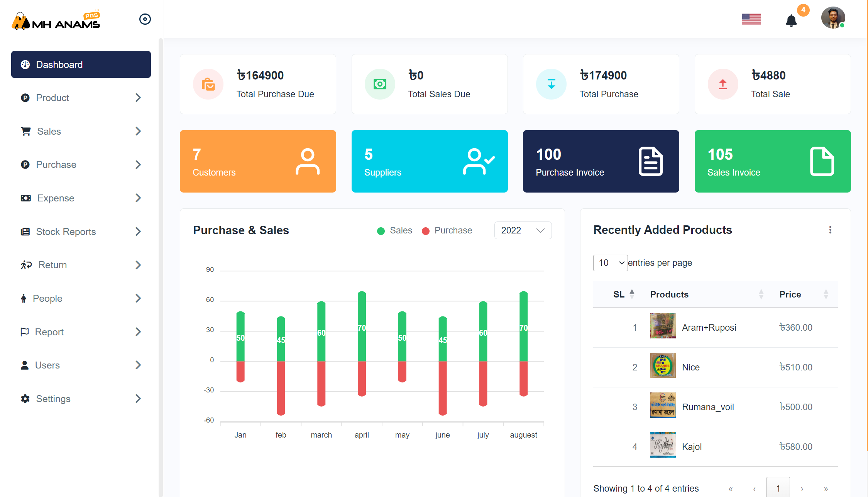Click the Total Sale upload arrow icon
Image resolution: width=868 pixels, height=497 pixels.
pyautogui.click(x=723, y=84)
